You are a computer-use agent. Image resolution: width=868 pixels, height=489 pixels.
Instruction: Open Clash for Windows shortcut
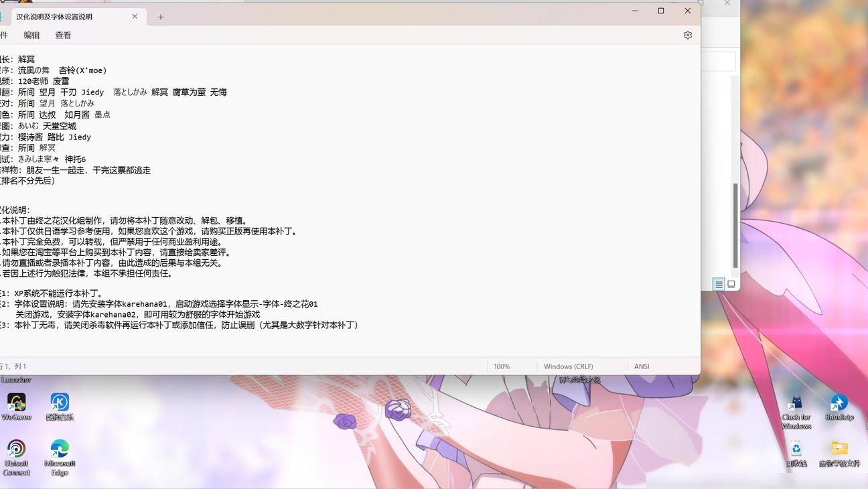(796, 412)
